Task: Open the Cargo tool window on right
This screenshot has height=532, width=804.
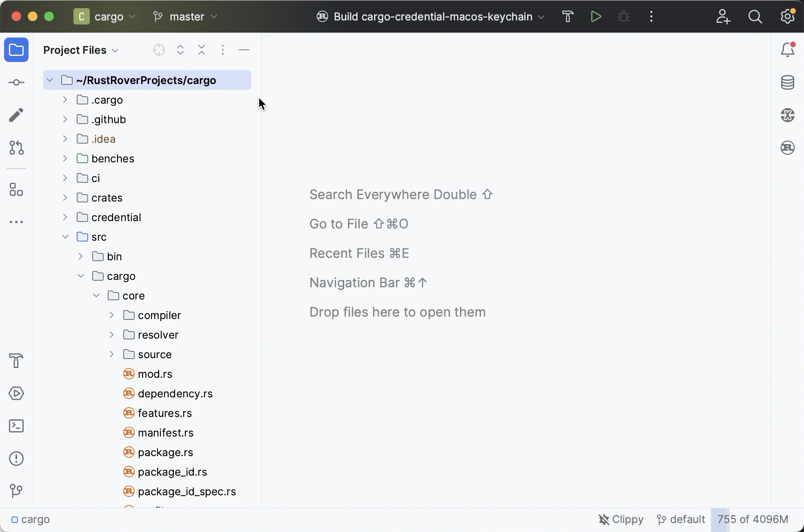Action: pos(787,148)
